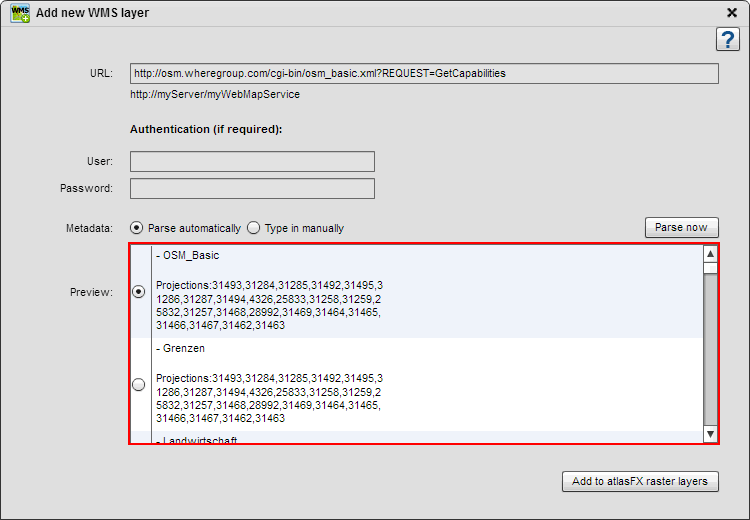Image resolution: width=750 pixels, height=520 pixels.
Task: Open help via question mark icon
Action: click(x=728, y=39)
